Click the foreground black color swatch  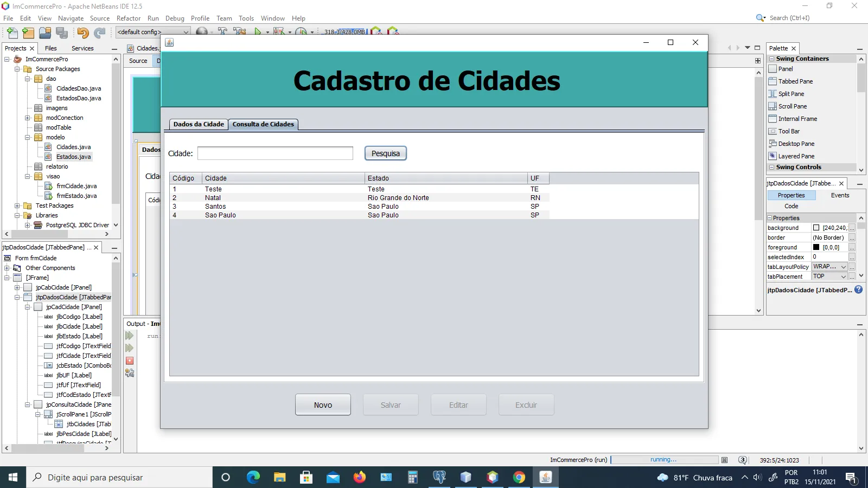tap(816, 247)
